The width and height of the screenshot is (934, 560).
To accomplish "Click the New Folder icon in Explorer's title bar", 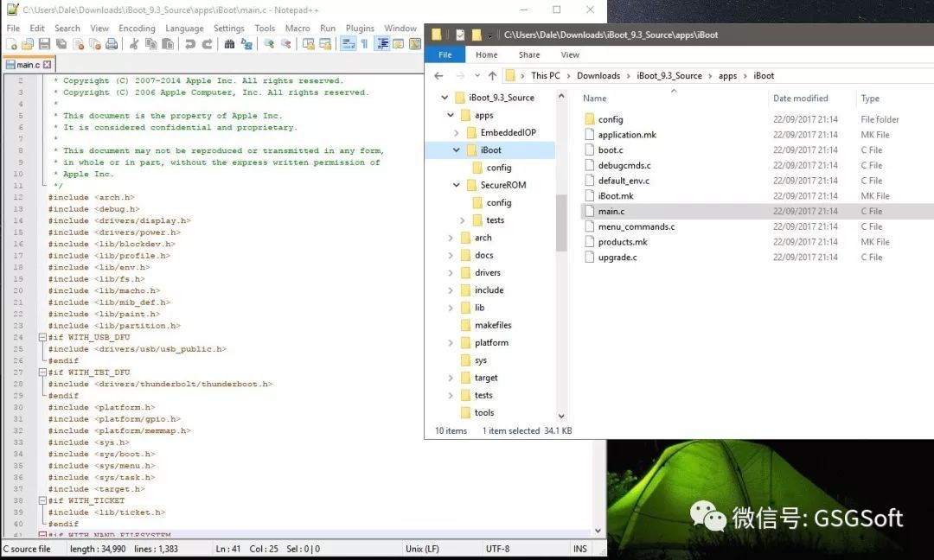I will 476,35.
